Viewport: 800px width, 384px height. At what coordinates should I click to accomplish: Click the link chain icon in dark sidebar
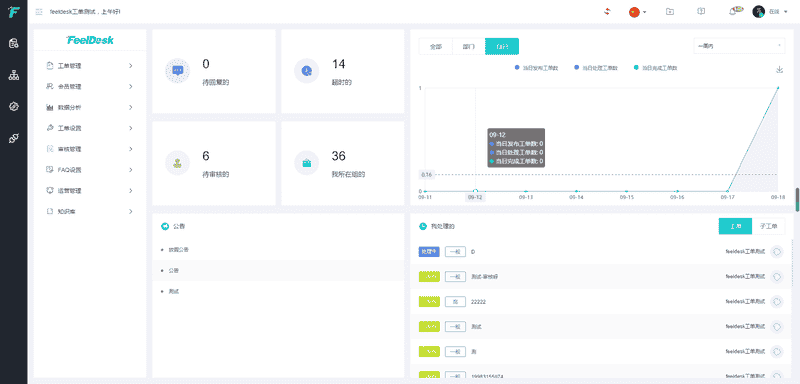pos(14,138)
